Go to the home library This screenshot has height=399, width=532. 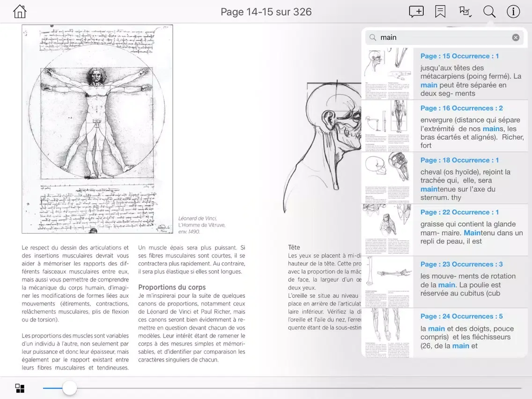[x=20, y=12]
